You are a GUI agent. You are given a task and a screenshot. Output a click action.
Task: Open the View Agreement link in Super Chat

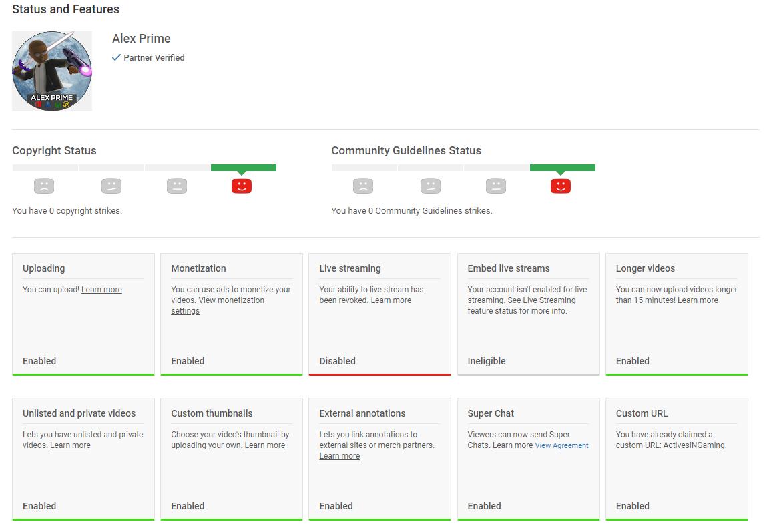click(x=561, y=445)
